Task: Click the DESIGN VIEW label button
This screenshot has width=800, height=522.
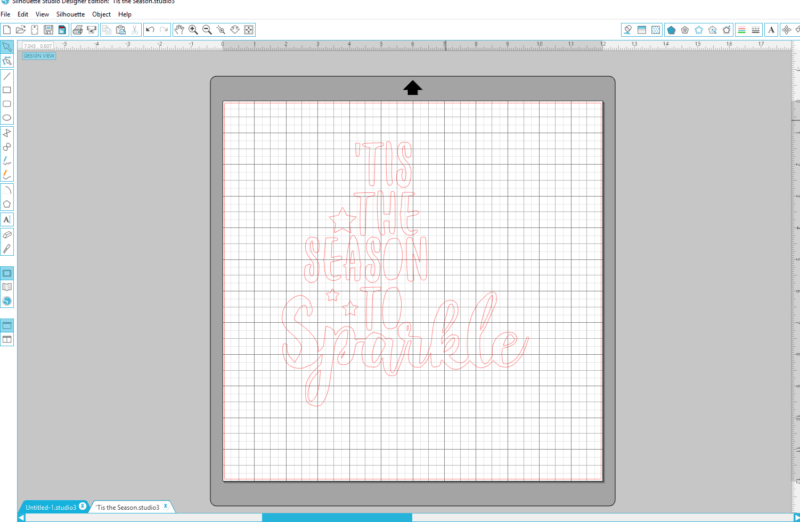Action: (x=39, y=56)
